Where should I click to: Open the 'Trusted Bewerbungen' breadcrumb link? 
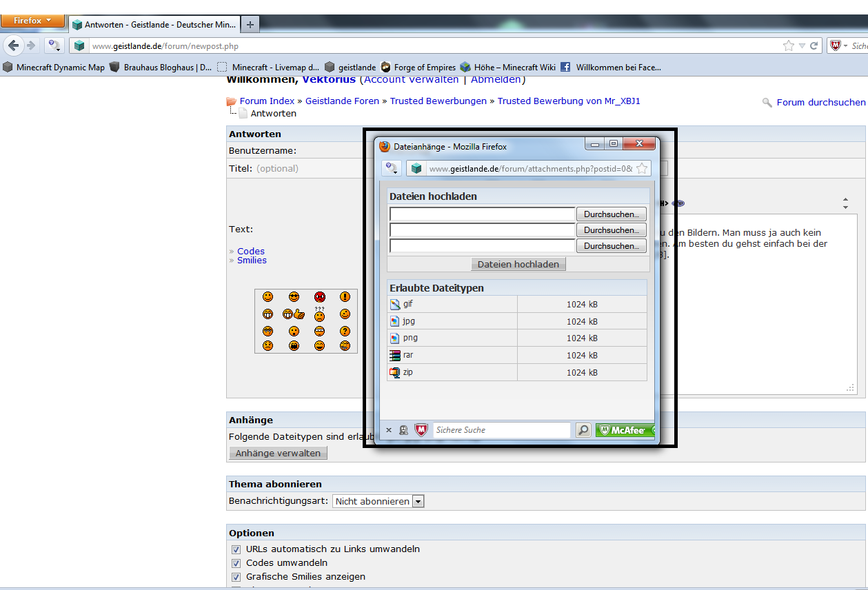(x=438, y=101)
